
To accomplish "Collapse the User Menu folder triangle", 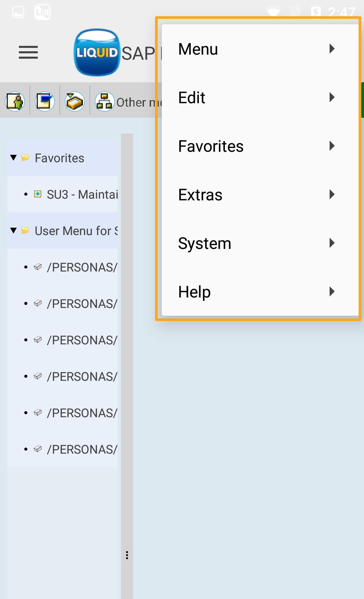I will 13,230.
